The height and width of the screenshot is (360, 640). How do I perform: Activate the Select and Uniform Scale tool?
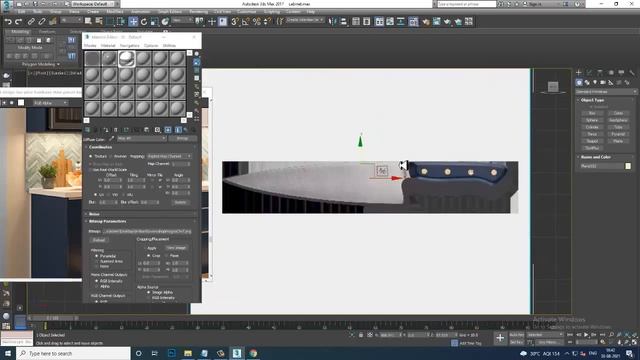pos(154,22)
